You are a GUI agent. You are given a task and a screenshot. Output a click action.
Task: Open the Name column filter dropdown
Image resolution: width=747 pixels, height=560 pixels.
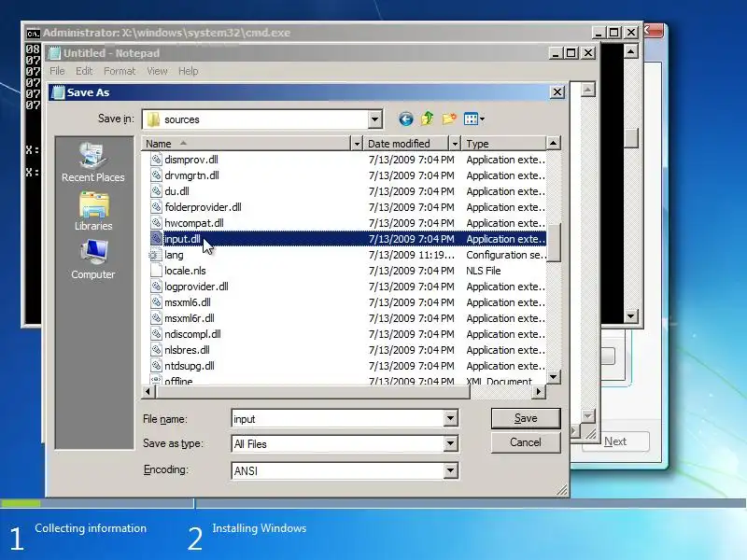tap(357, 144)
